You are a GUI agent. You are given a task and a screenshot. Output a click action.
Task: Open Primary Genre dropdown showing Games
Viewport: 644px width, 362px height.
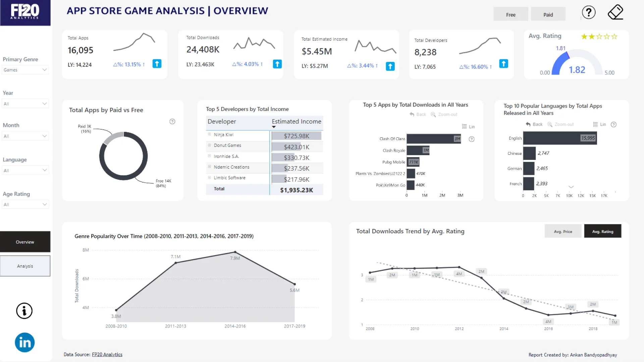pyautogui.click(x=25, y=70)
